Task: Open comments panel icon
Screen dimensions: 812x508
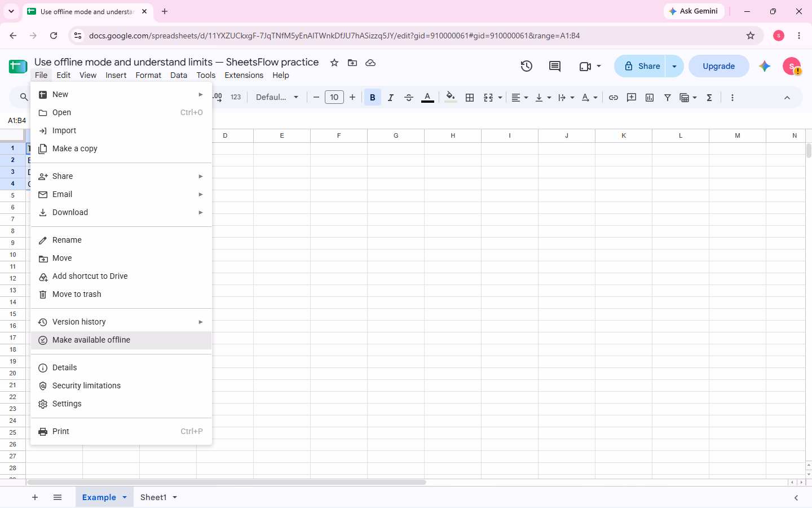Action: point(555,66)
